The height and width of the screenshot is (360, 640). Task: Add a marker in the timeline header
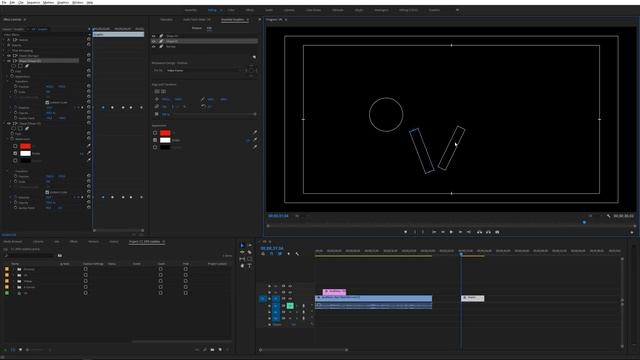[x=289, y=253]
